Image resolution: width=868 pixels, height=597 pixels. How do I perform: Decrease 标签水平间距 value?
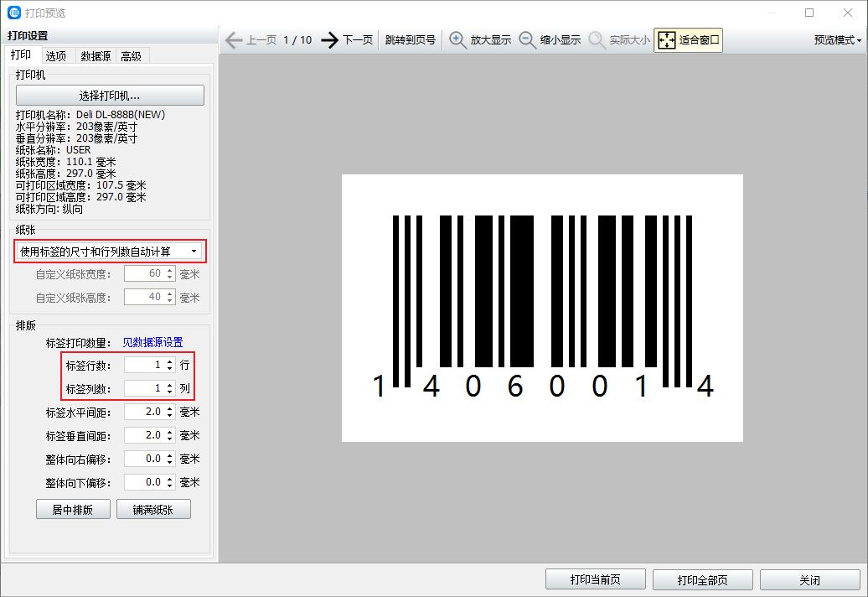[x=169, y=415]
